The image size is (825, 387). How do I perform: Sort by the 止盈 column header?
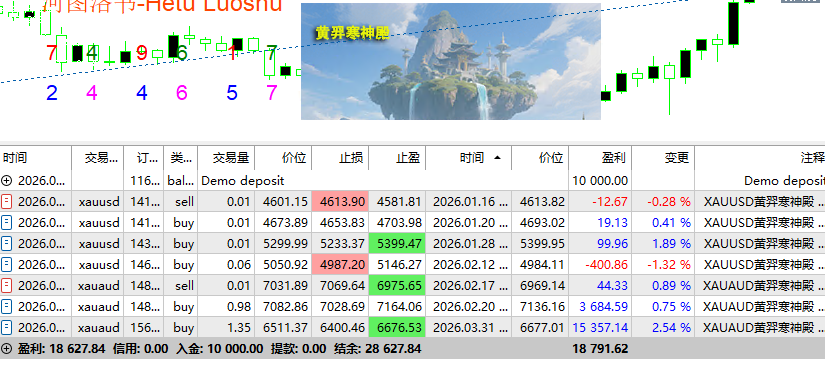pyautogui.click(x=397, y=158)
